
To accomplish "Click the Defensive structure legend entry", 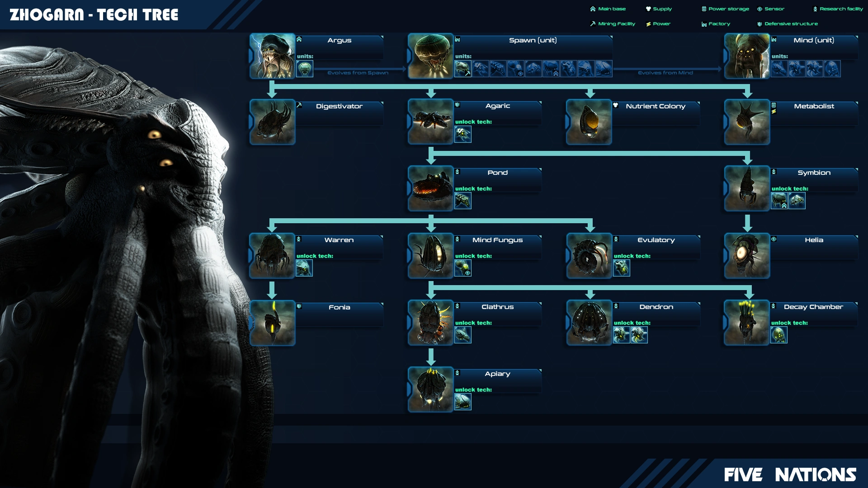I will [x=788, y=24].
